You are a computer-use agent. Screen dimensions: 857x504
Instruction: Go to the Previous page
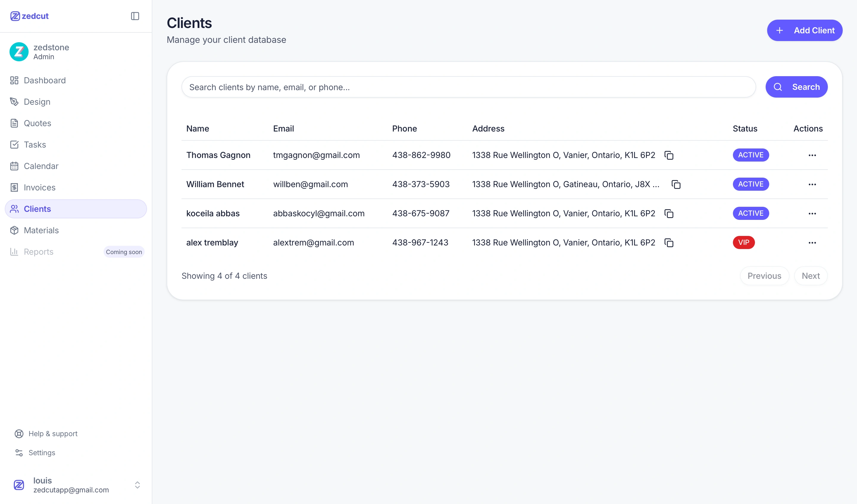[x=764, y=276]
